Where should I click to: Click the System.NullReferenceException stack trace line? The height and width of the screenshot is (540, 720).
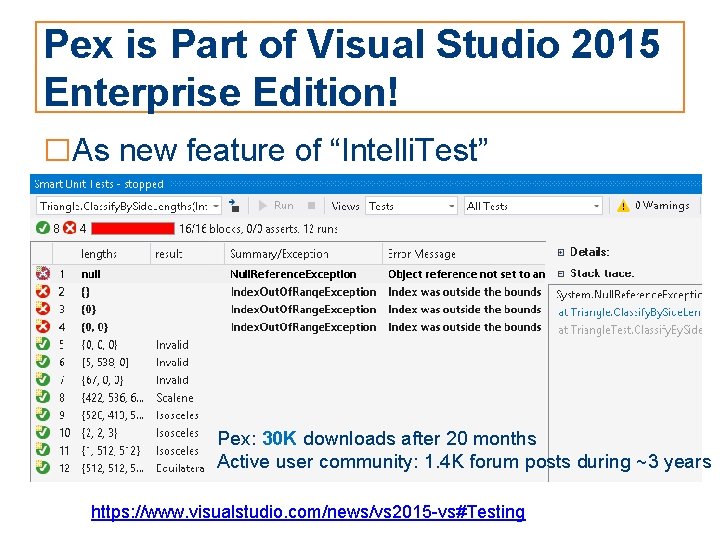pyautogui.click(x=629, y=294)
